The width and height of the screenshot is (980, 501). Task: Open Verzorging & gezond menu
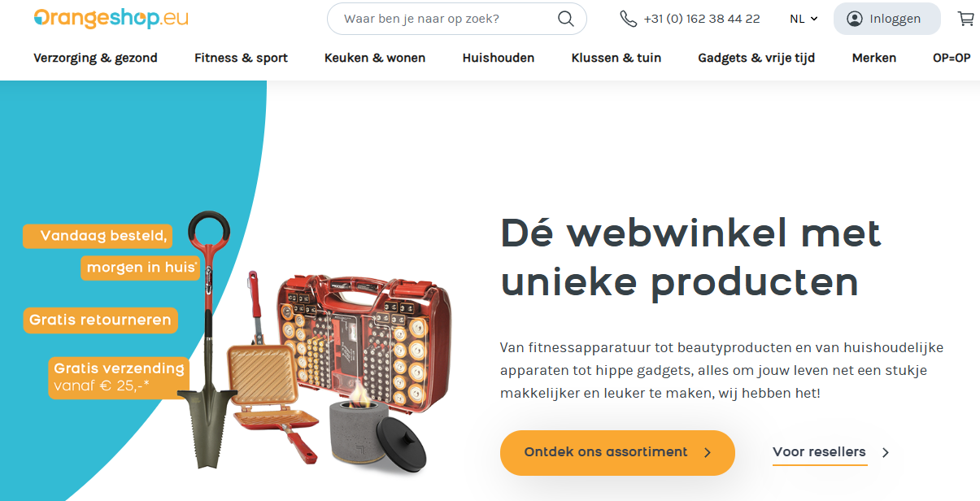(x=95, y=58)
